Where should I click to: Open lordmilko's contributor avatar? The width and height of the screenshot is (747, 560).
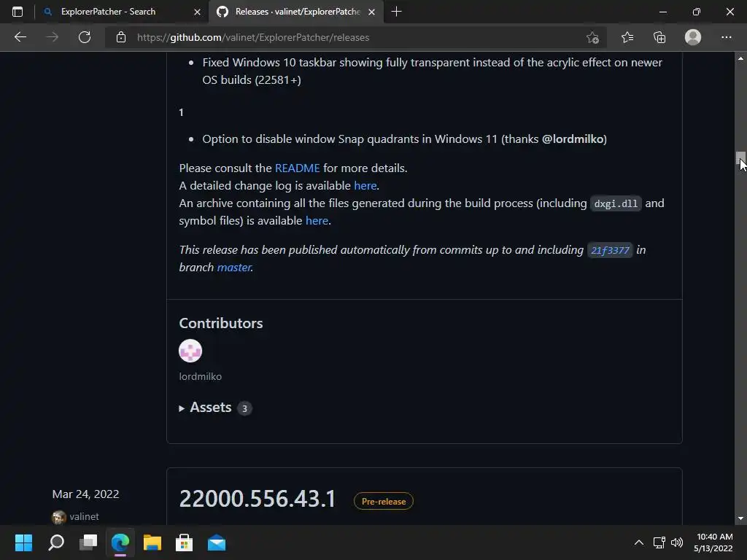[190, 351]
